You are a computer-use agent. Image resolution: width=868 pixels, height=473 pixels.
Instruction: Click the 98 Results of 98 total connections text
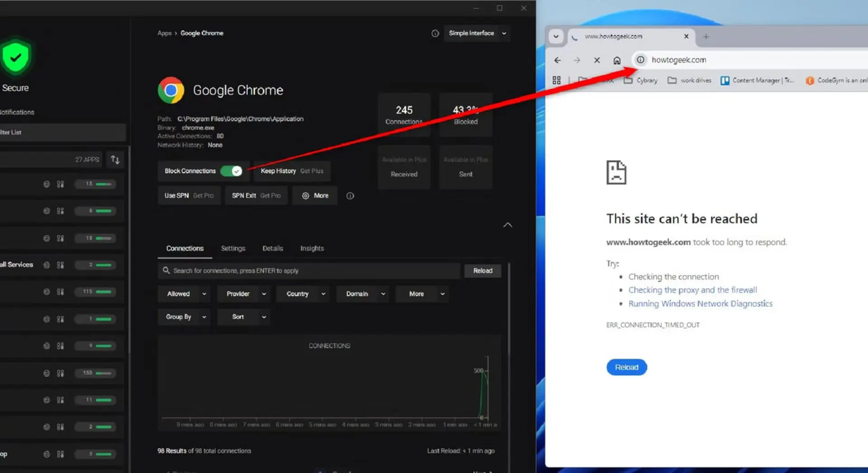pos(204,451)
